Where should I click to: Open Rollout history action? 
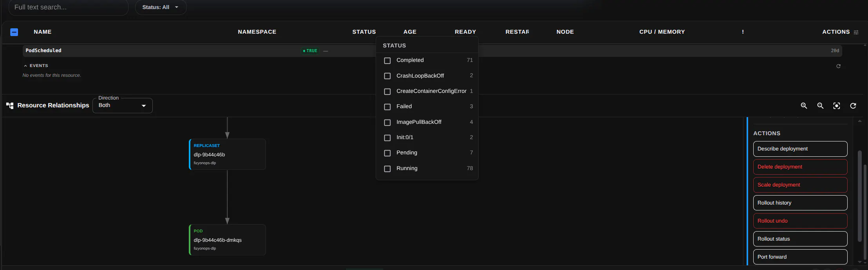(800, 203)
